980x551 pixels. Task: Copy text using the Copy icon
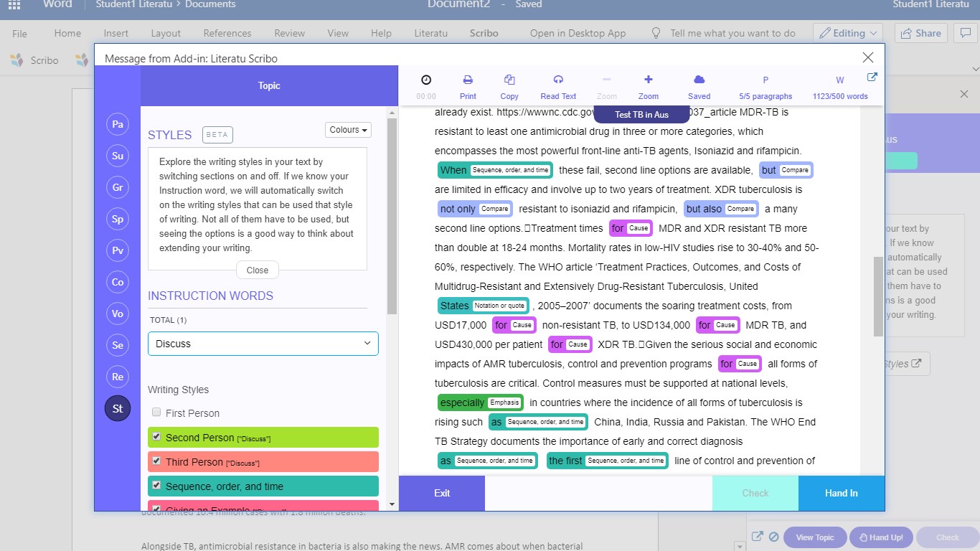point(509,80)
